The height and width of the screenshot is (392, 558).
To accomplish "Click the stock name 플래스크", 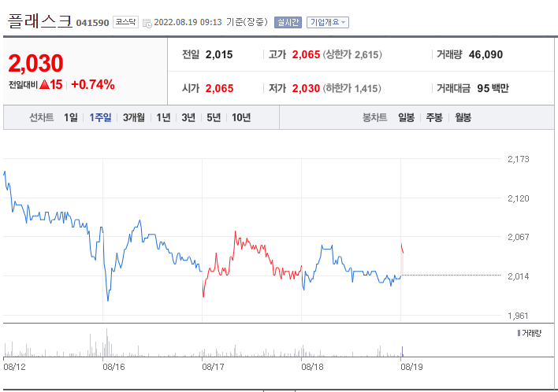I will pos(40,21).
